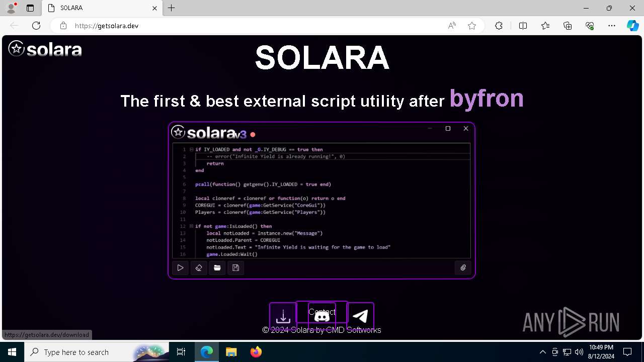The image size is (644, 362).
Task: Open the Telegram paper-plane icon
Action: tap(360, 316)
